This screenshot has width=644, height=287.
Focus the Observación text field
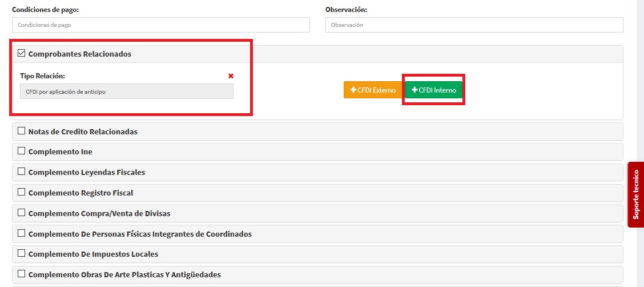click(474, 25)
